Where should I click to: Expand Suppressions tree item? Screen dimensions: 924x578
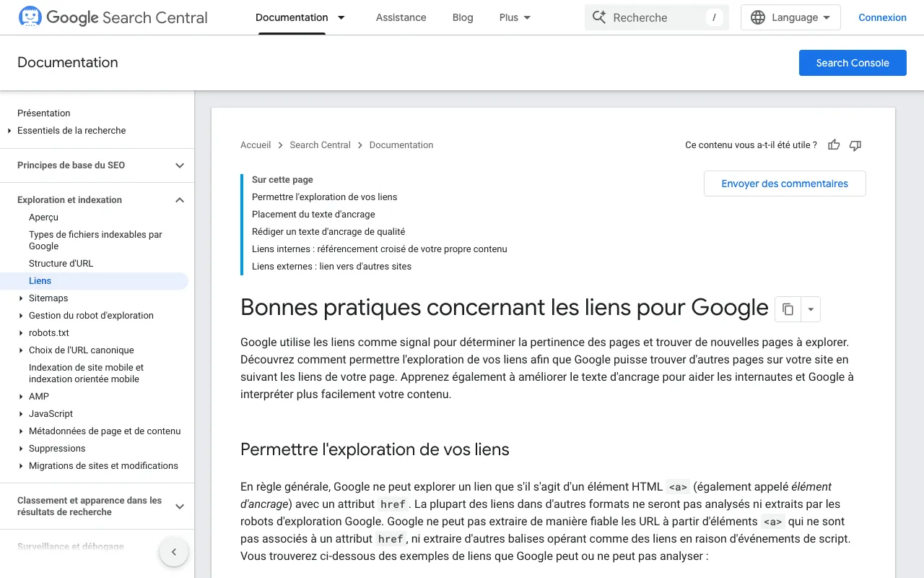click(21, 449)
